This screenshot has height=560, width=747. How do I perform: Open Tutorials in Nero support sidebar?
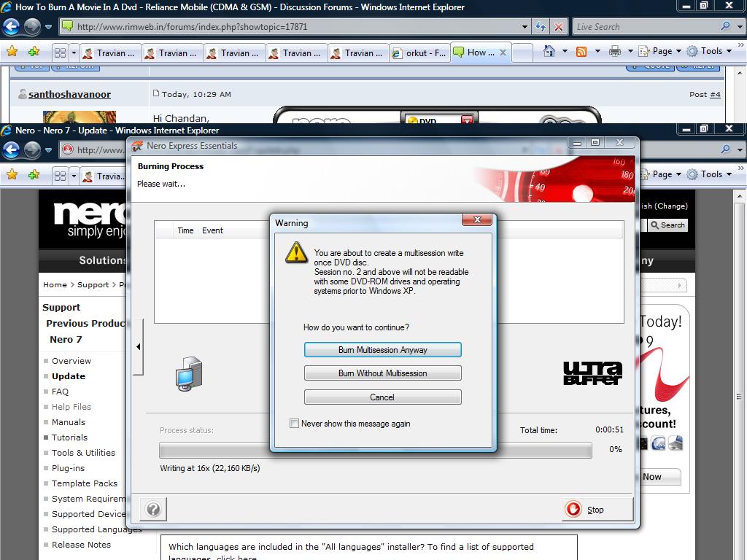[69, 437]
